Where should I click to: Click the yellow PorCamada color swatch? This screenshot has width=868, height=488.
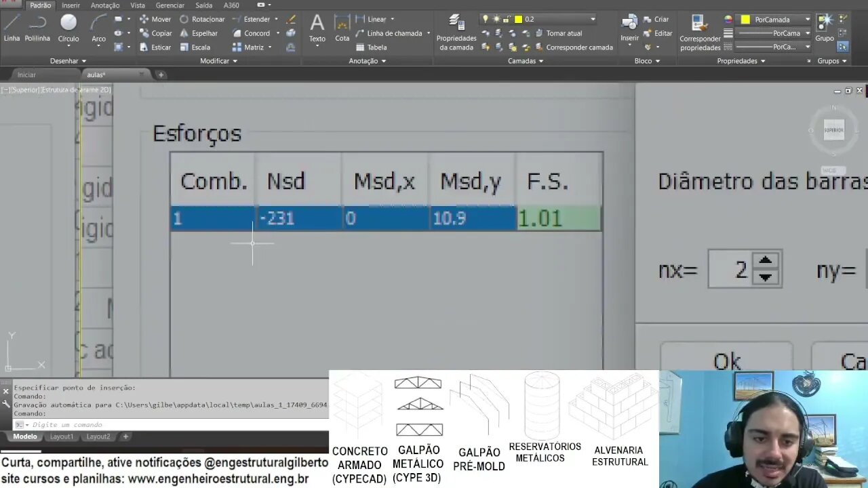[x=745, y=20]
